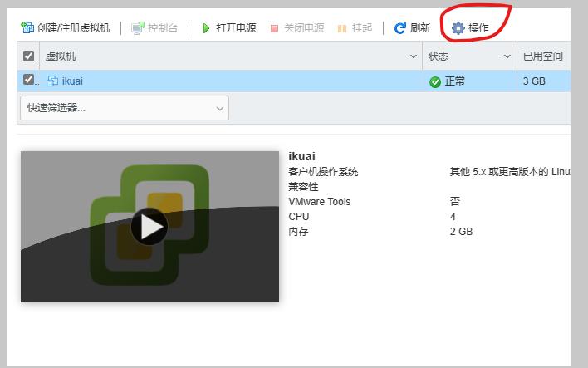Click the ikuai virtual machine icon

52,81
